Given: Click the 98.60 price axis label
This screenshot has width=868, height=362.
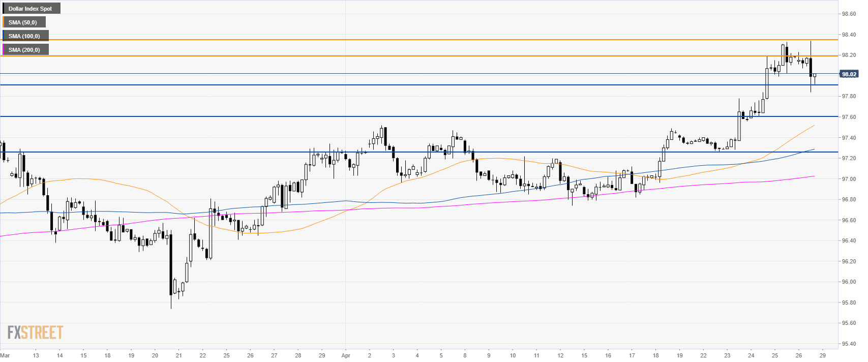Looking at the screenshot, I should 849,14.
